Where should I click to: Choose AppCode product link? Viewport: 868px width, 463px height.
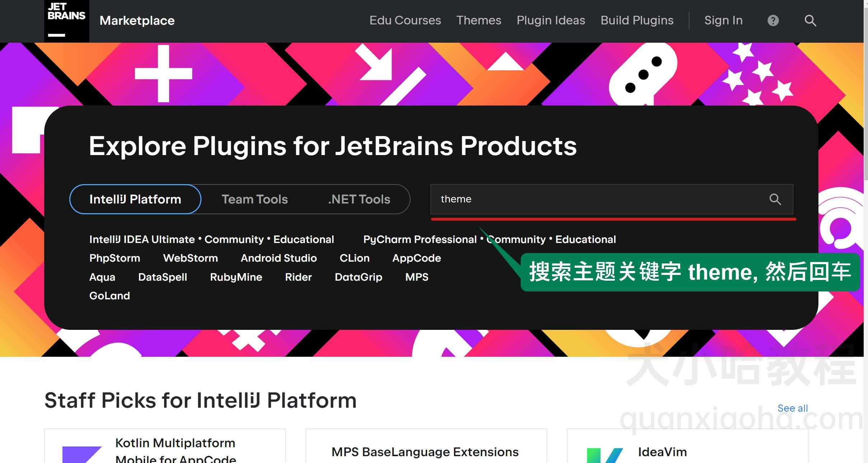point(417,258)
